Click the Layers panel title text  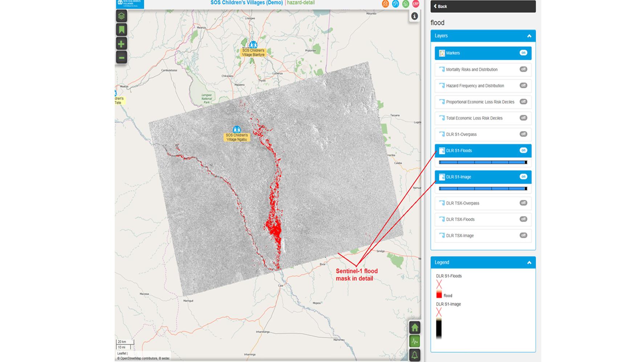[441, 36]
